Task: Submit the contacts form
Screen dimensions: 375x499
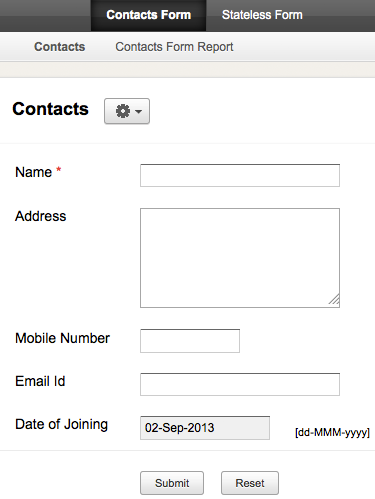Action: 172,483
